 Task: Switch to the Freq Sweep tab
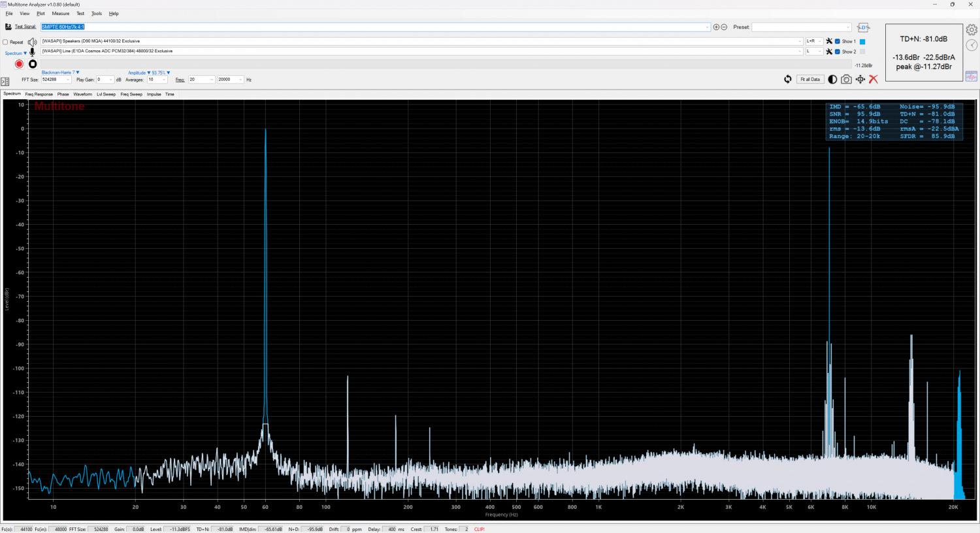pyautogui.click(x=131, y=94)
